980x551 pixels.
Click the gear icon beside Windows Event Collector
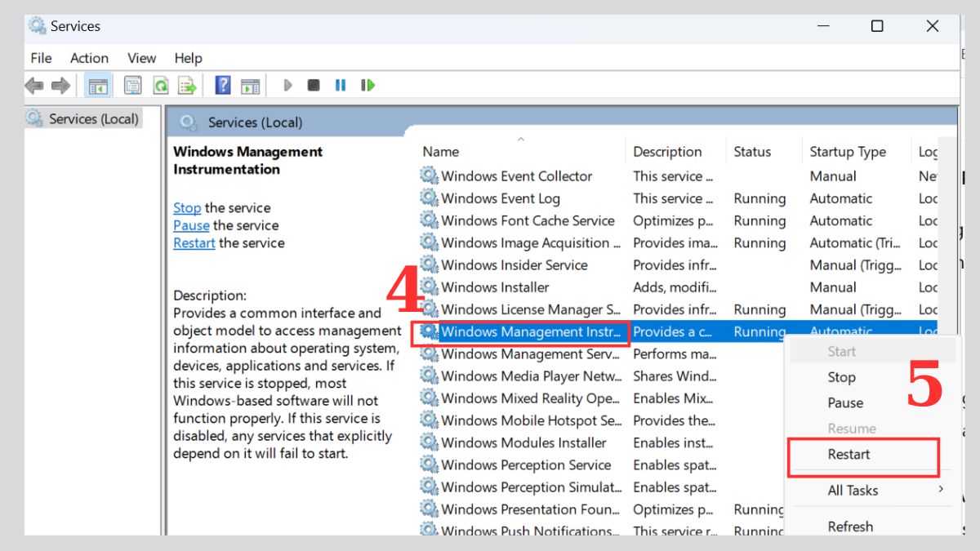(x=429, y=176)
